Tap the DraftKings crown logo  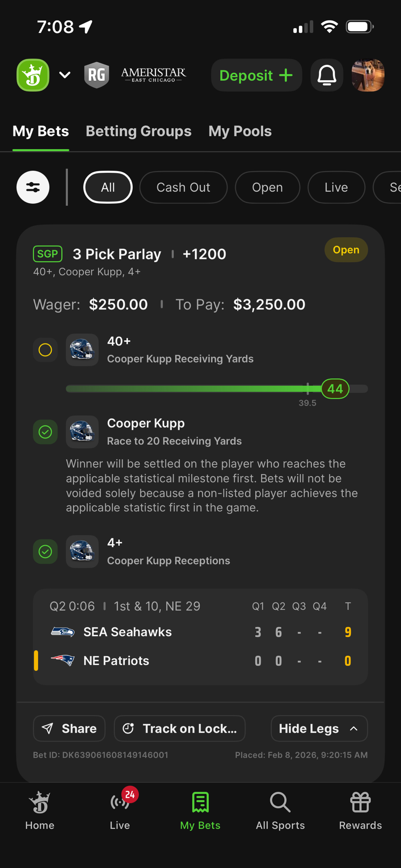click(33, 75)
